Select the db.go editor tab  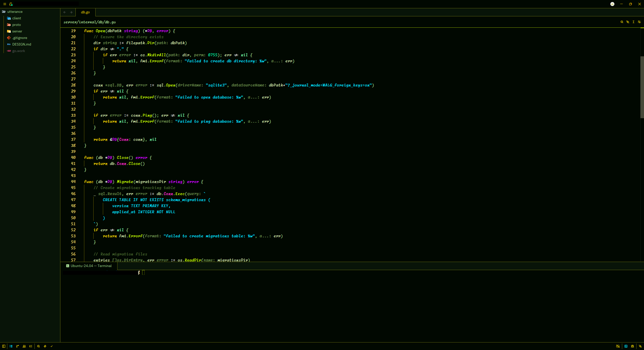pyautogui.click(x=85, y=12)
